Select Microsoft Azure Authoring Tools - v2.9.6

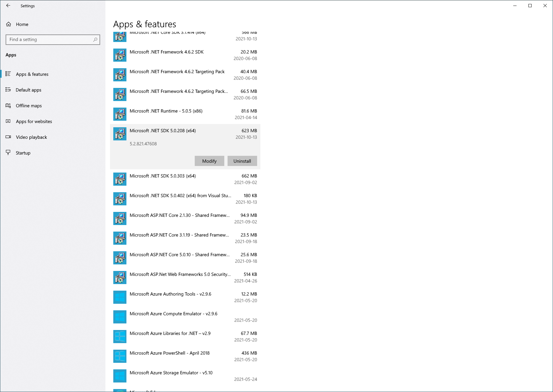click(185, 297)
